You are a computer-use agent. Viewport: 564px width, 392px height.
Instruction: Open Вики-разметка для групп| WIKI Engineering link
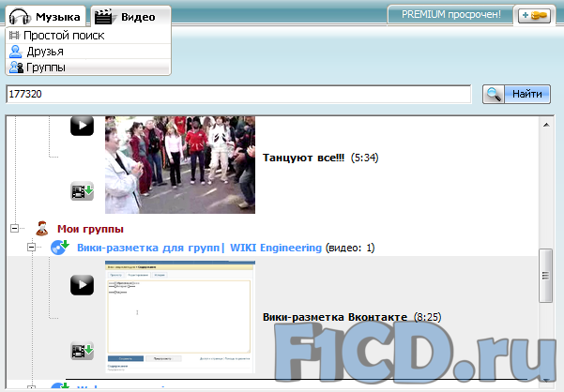point(199,248)
